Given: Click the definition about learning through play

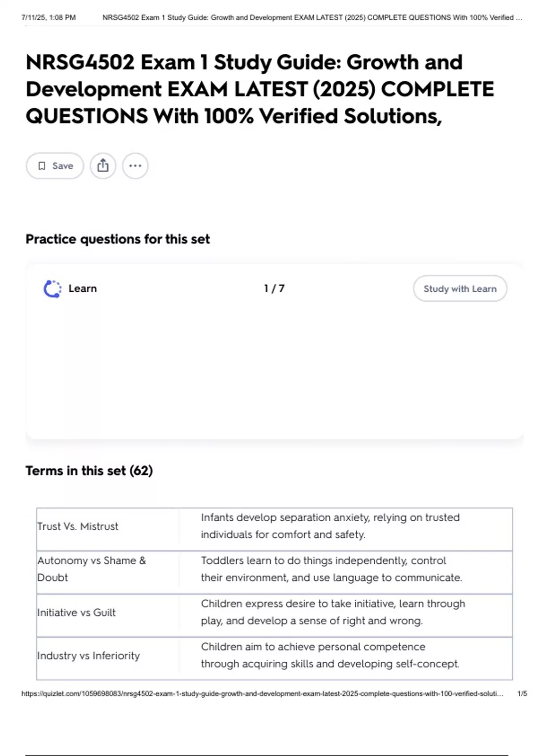Looking at the screenshot, I should [333, 612].
